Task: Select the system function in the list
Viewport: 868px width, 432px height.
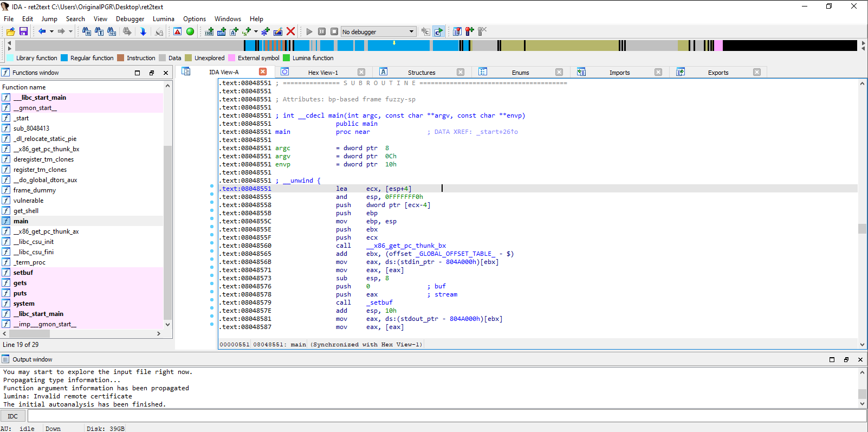Action: point(24,304)
